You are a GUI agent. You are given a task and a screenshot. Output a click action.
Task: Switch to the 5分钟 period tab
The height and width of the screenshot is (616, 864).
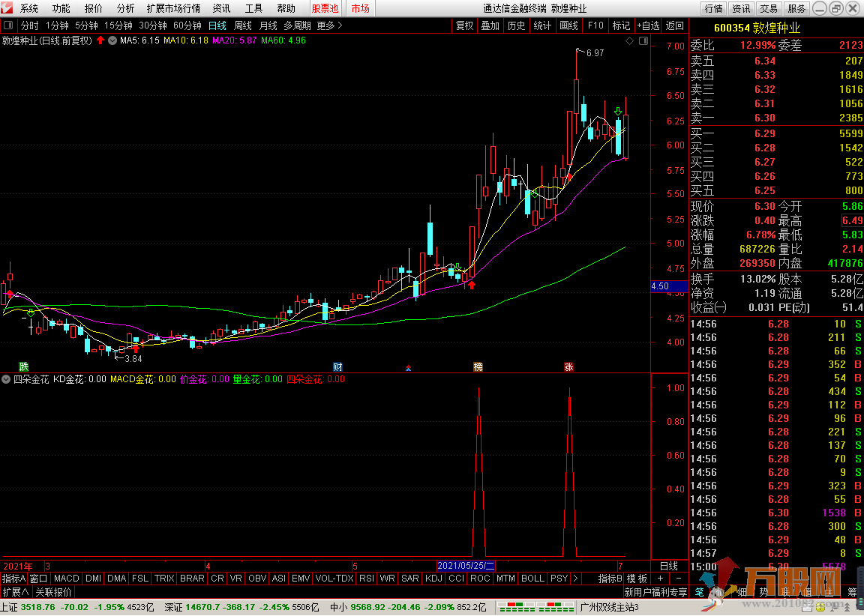(86, 25)
